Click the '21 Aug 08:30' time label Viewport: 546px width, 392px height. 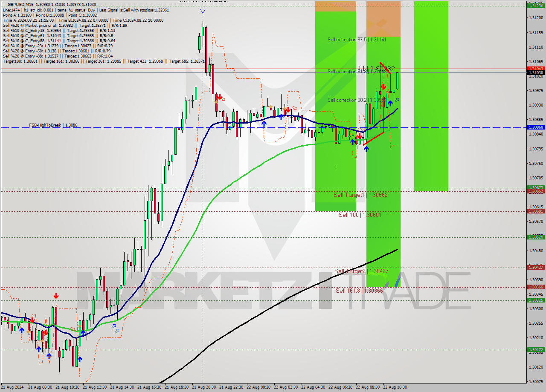41,387
